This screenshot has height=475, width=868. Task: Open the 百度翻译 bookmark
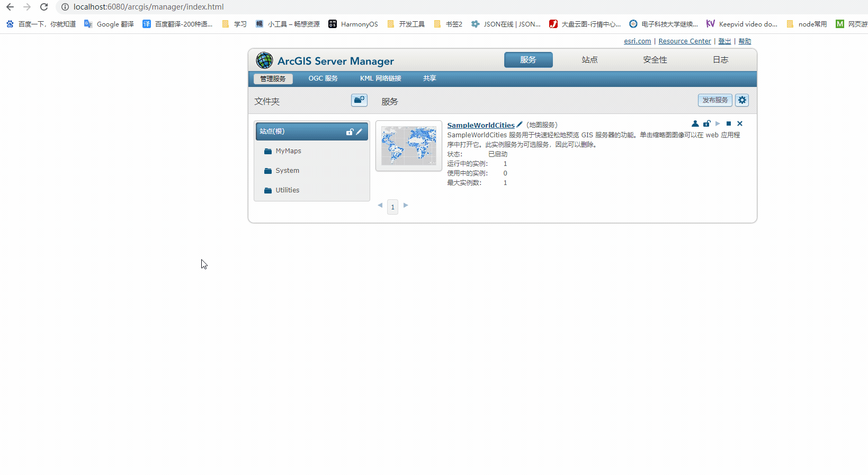click(x=177, y=24)
